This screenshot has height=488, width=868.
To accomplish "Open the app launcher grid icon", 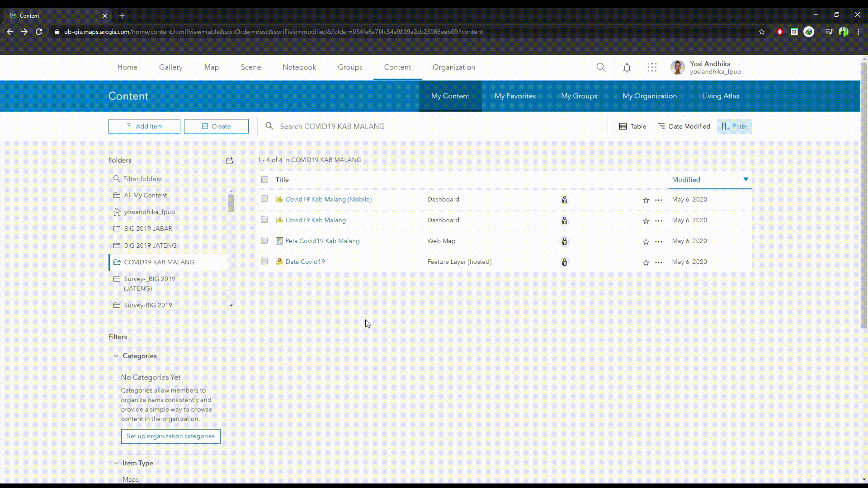I will pos(651,67).
